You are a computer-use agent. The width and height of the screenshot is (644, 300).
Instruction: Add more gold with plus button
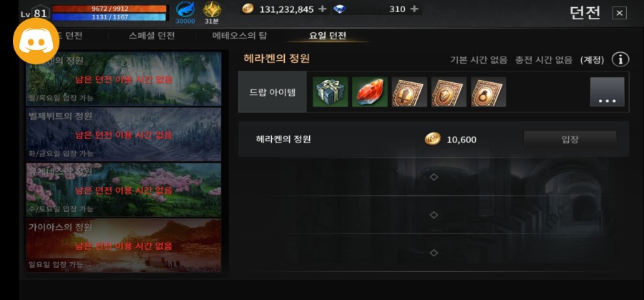coord(323,9)
